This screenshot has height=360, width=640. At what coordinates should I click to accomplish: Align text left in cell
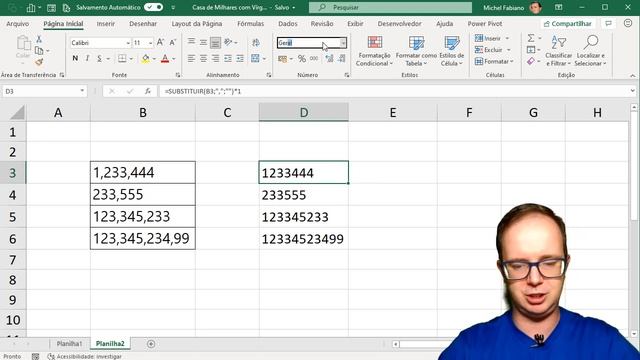coord(191,59)
